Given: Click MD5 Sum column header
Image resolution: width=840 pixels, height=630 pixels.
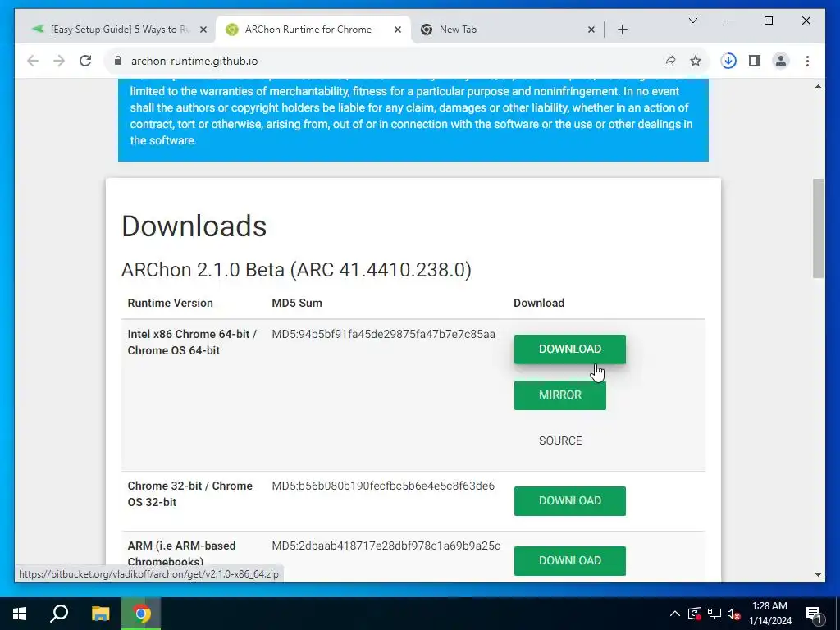Looking at the screenshot, I should [297, 304].
